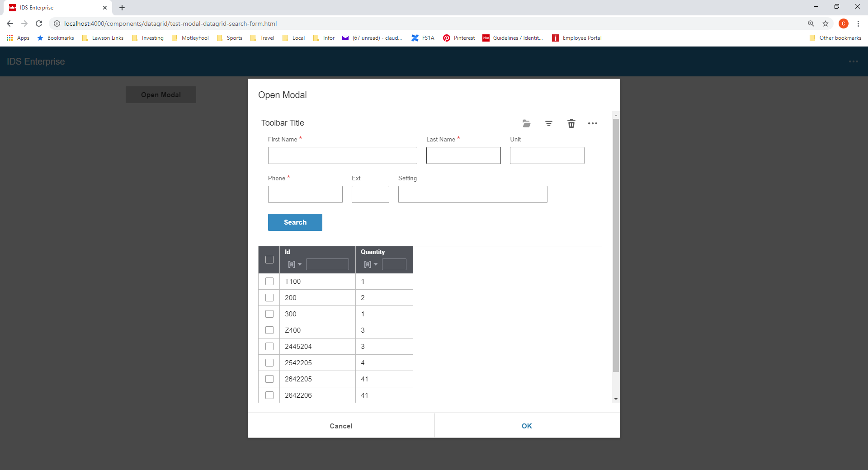This screenshot has height=470, width=868.
Task: Open the Travel bookmark folder
Action: [x=262, y=38]
